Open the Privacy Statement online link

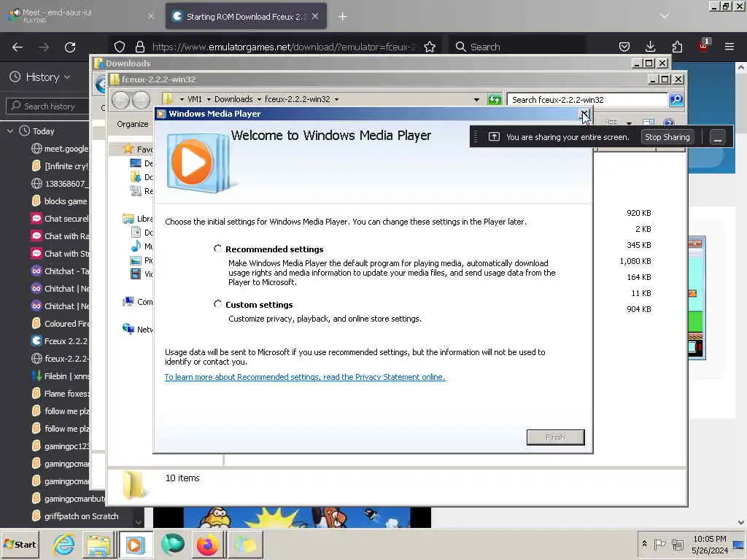pos(305,377)
